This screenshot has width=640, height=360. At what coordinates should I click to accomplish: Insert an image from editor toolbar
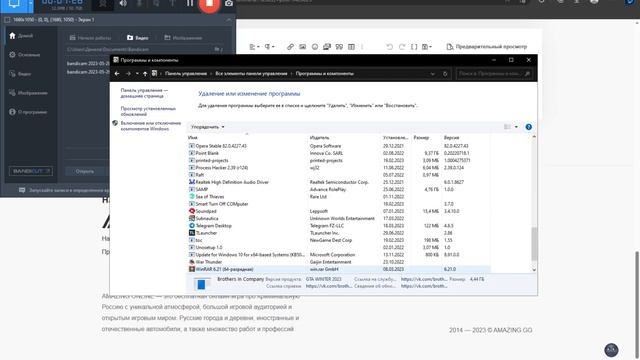[302, 47]
